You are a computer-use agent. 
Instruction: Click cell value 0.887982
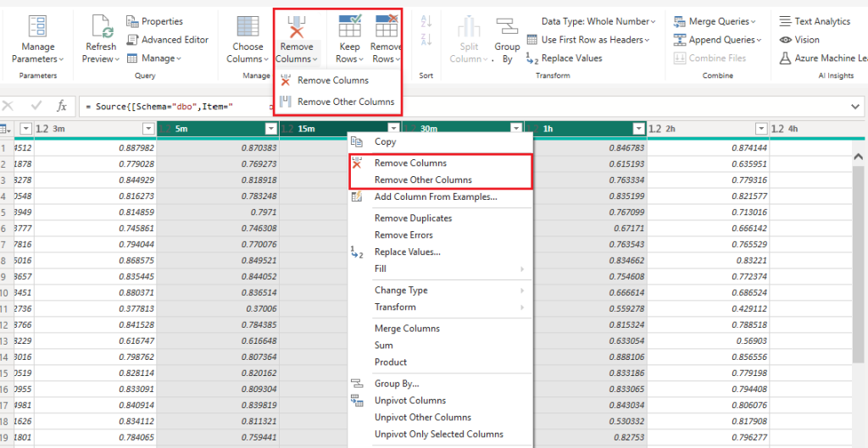[136, 147]
